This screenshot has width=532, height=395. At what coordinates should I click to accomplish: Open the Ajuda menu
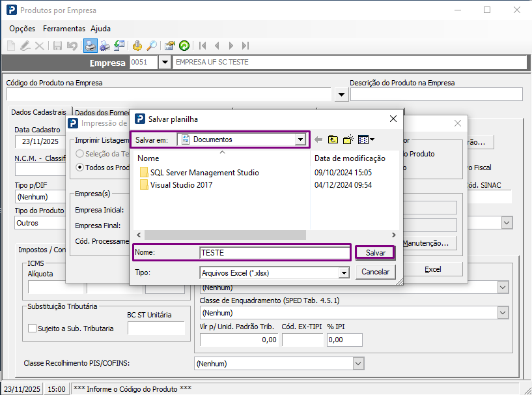pos(100,29)
